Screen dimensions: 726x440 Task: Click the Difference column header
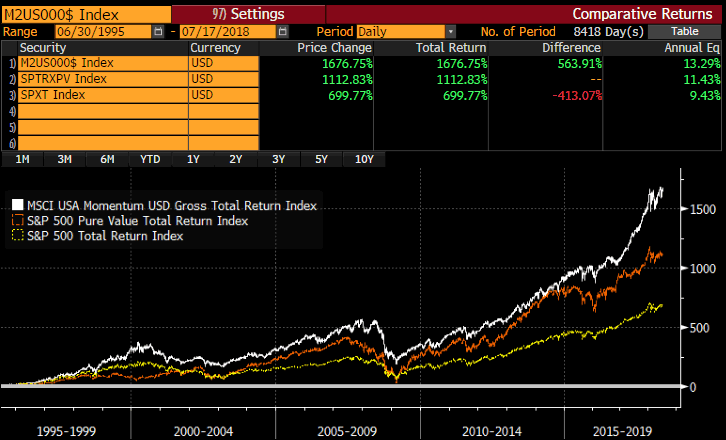[571, 48]
